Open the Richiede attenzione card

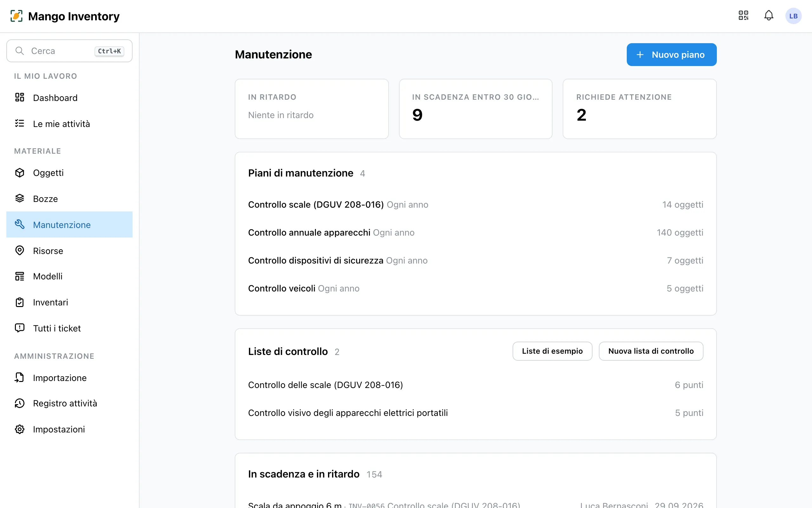pos(639,109)
